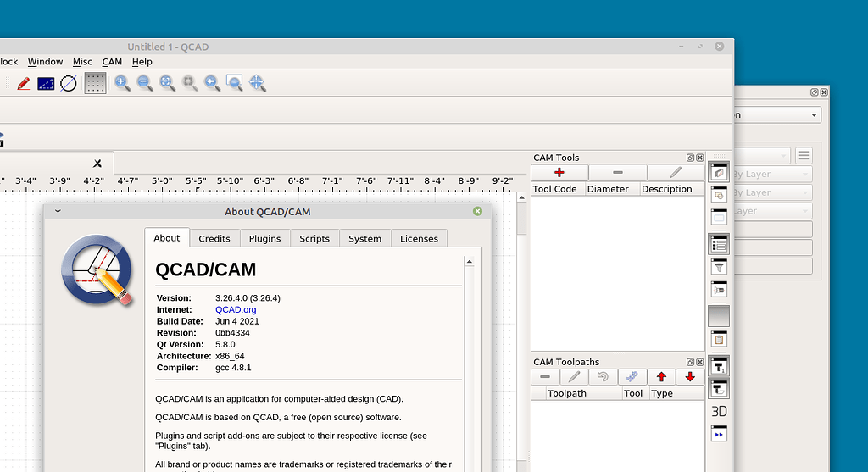The width and height of the screenshot is (868, 472).
Task: Close the background properties panel
Action: (x=824, y=92)
